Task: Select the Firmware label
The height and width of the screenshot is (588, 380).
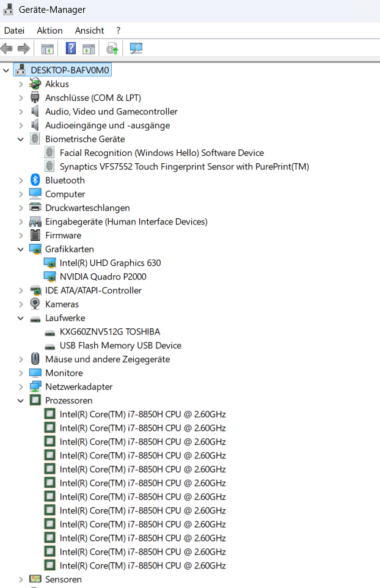Action: [64, 235]
